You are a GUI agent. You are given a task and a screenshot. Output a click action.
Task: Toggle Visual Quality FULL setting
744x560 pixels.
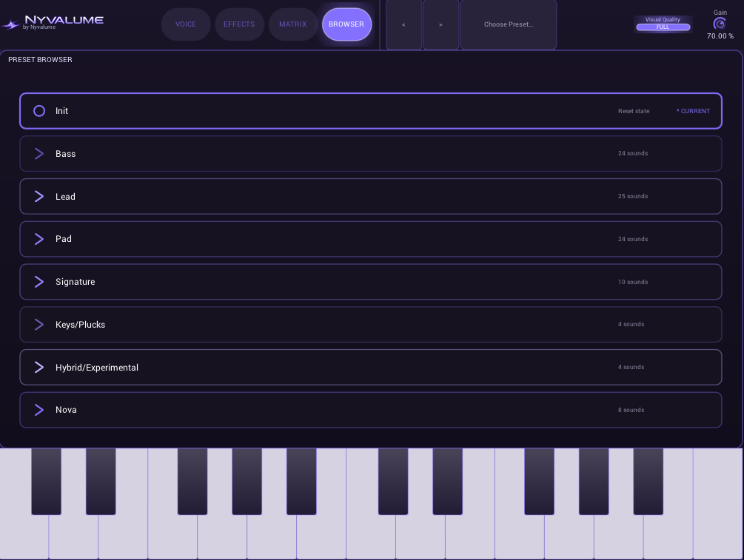point(663,27)
